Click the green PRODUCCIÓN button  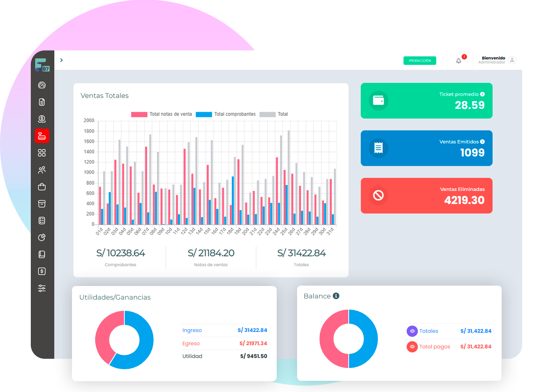click(x=420, y=61)
